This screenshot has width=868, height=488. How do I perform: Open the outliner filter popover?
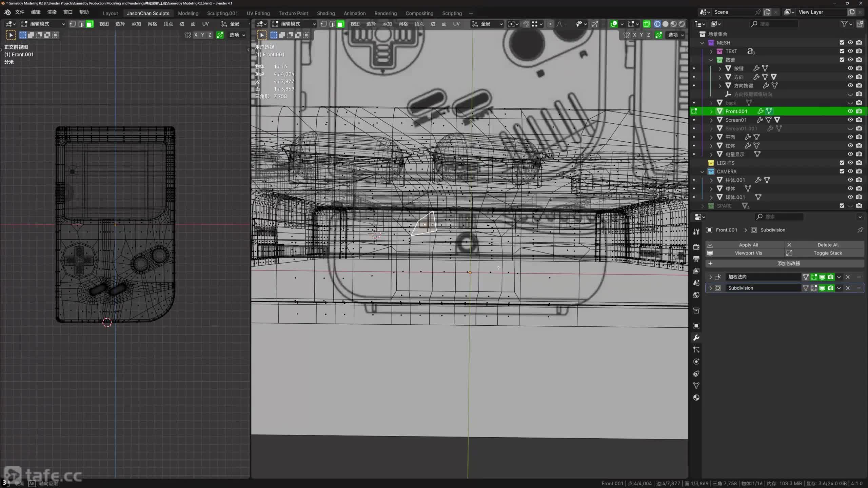(x=847, y=24)
